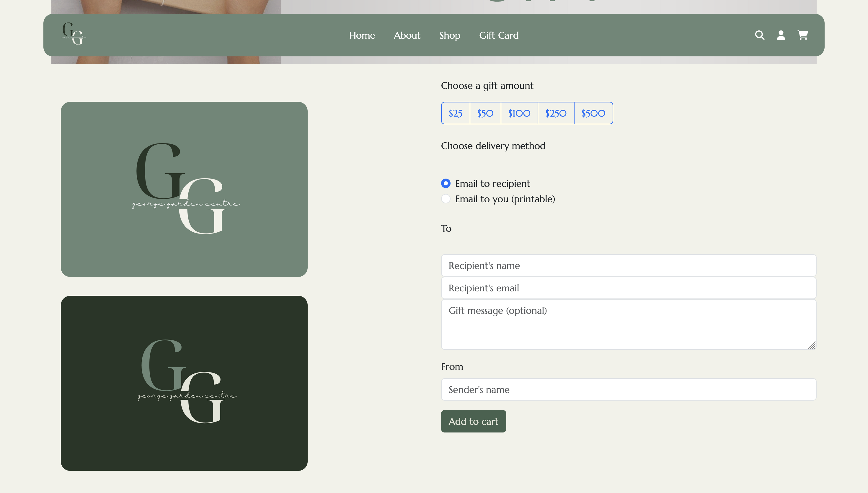Go to the Home menu item
This screenshot has width=868, height=493.
362,35
